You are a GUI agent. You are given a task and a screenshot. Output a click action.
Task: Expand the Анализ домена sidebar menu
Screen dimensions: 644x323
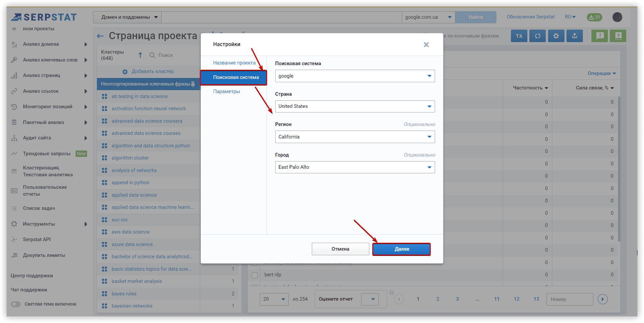[49, 44]
